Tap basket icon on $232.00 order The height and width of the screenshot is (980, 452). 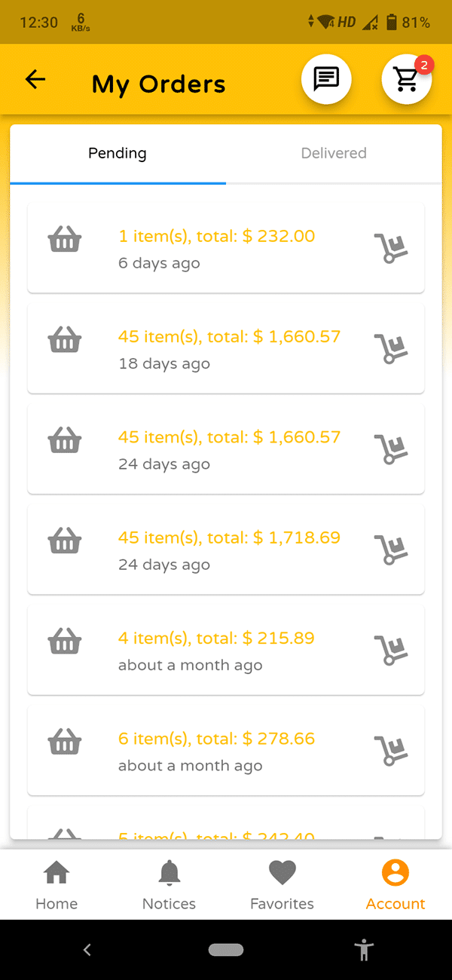coord(65,241)
